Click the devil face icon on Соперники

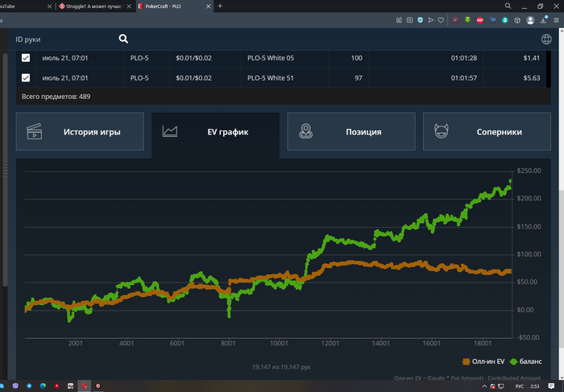tap(442, 131)
